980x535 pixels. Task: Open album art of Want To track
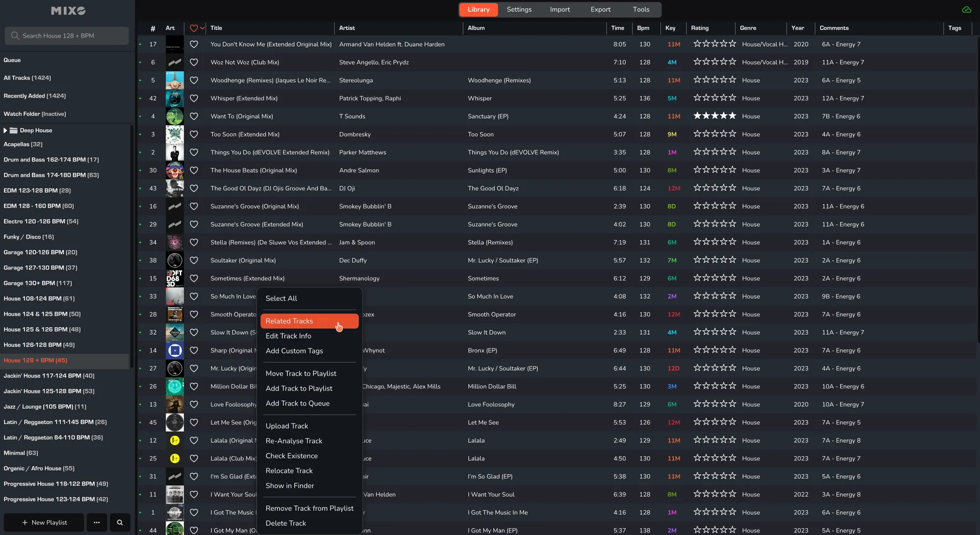click(x=174, y=117)
